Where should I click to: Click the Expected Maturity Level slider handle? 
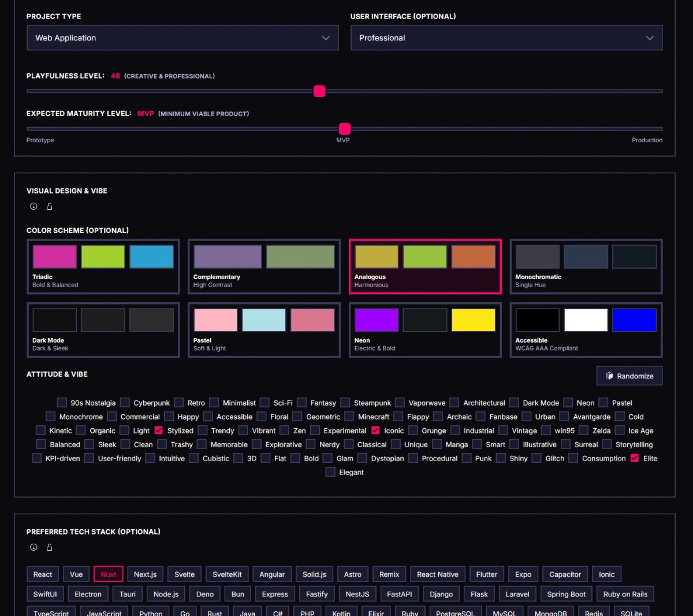click(x=345, y=129)
